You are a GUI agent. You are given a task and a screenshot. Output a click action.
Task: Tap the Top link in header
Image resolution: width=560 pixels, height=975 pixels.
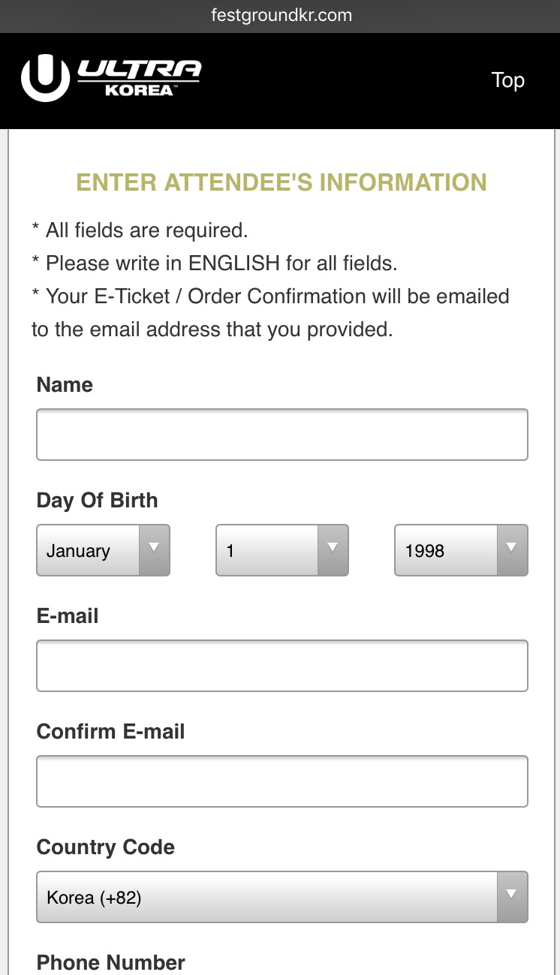pos(507,80)
